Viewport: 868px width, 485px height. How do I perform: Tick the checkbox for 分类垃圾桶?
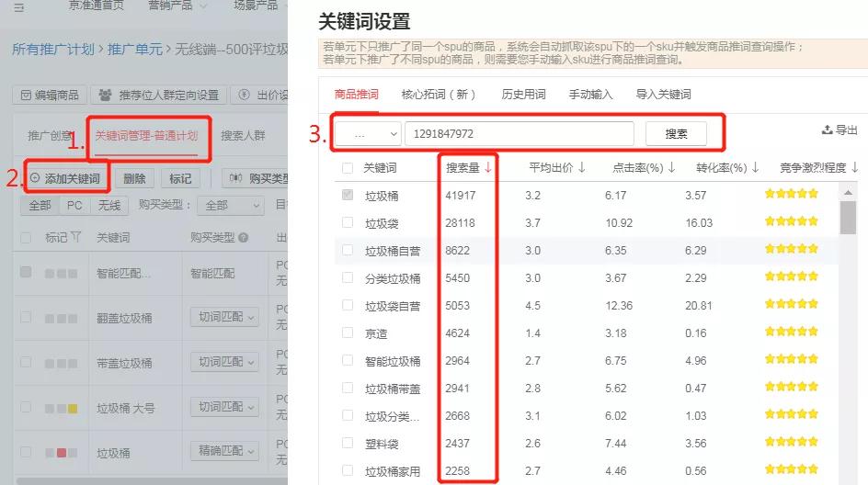coord(348,277)
